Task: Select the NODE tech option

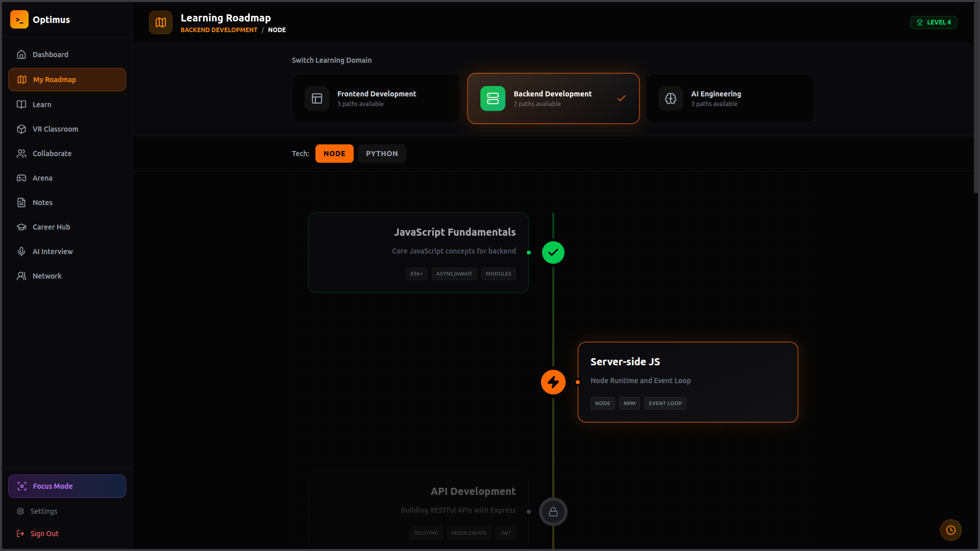Action: pos(334,154)
